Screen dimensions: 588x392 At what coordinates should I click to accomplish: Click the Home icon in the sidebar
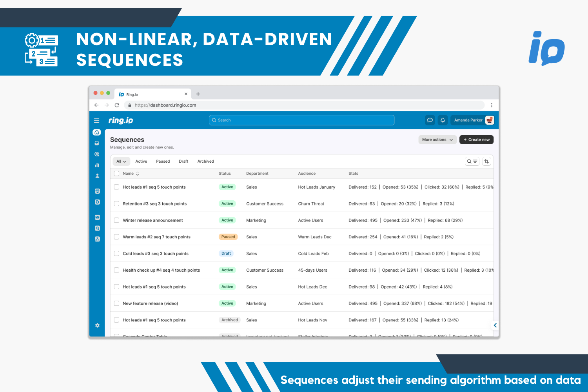click(97, 132)
